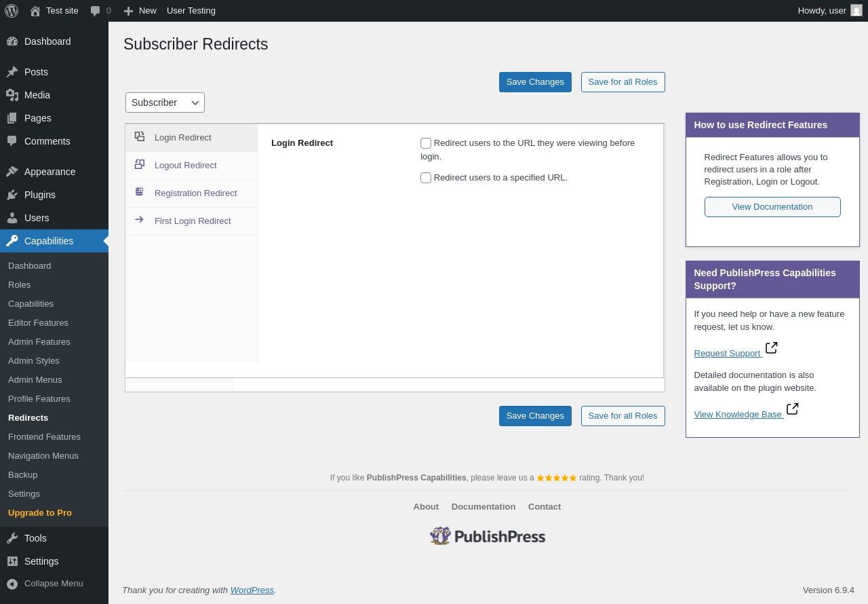This screenshot has width=868, height=604.
Task: Open Admin Menus in Capabilities submenu
Action: pos(35,380)
